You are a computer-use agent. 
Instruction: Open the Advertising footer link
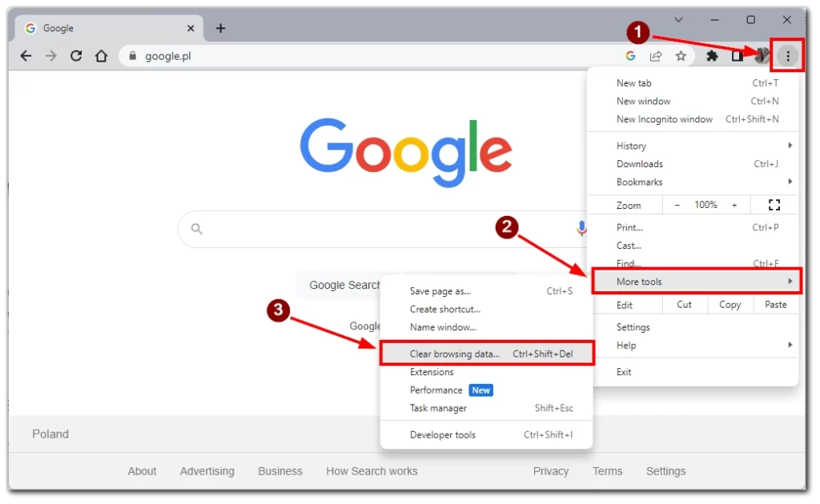tap(207, 471)
